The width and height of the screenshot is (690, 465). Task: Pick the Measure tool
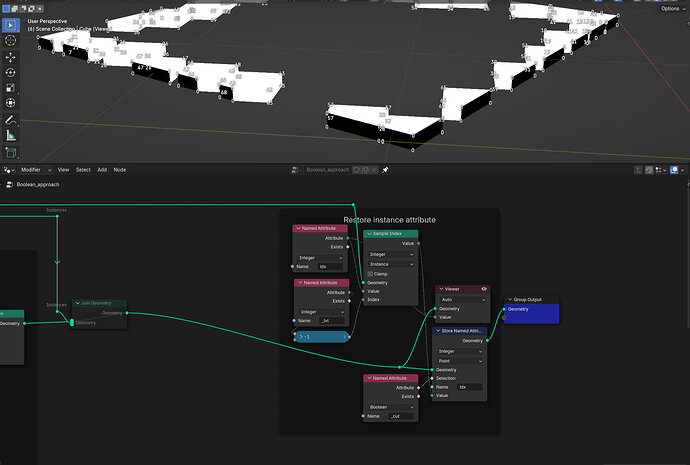(x=11, y=135)
